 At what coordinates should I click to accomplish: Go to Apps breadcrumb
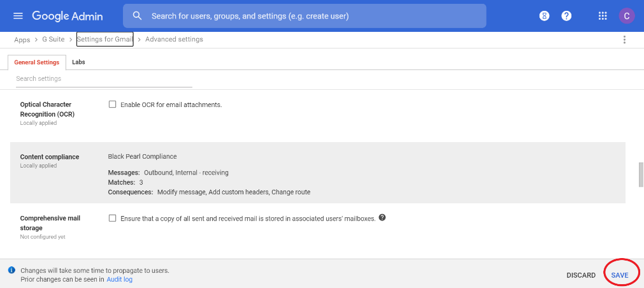tap(22, 40)
